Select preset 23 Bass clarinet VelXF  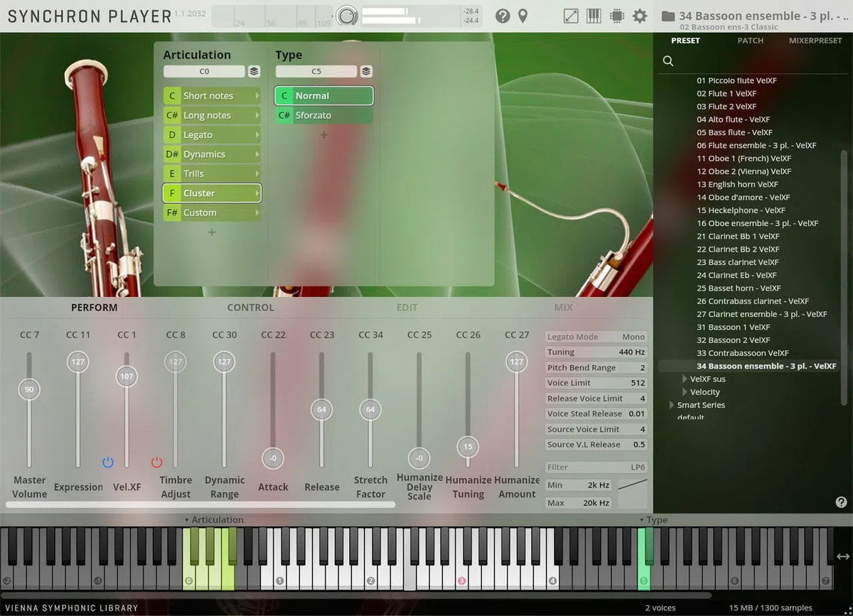click(x=737, y=262)
